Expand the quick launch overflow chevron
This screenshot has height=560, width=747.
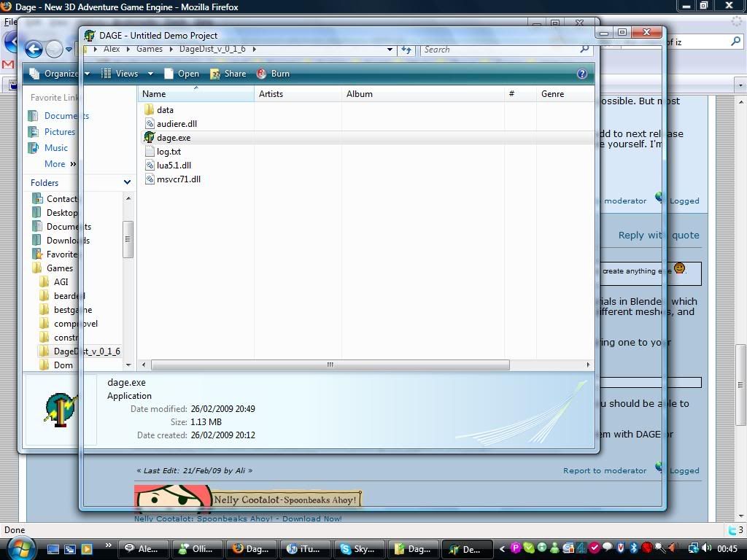click(x=109, y=545)
